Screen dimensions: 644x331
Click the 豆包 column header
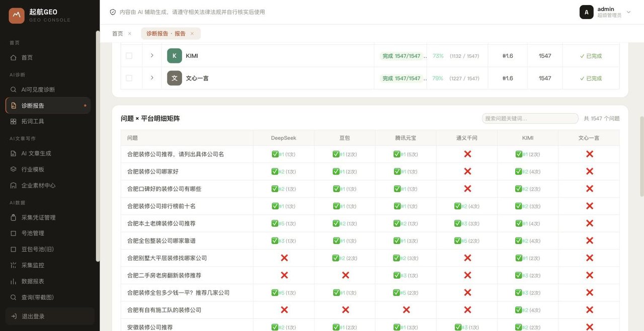[345, 138]
